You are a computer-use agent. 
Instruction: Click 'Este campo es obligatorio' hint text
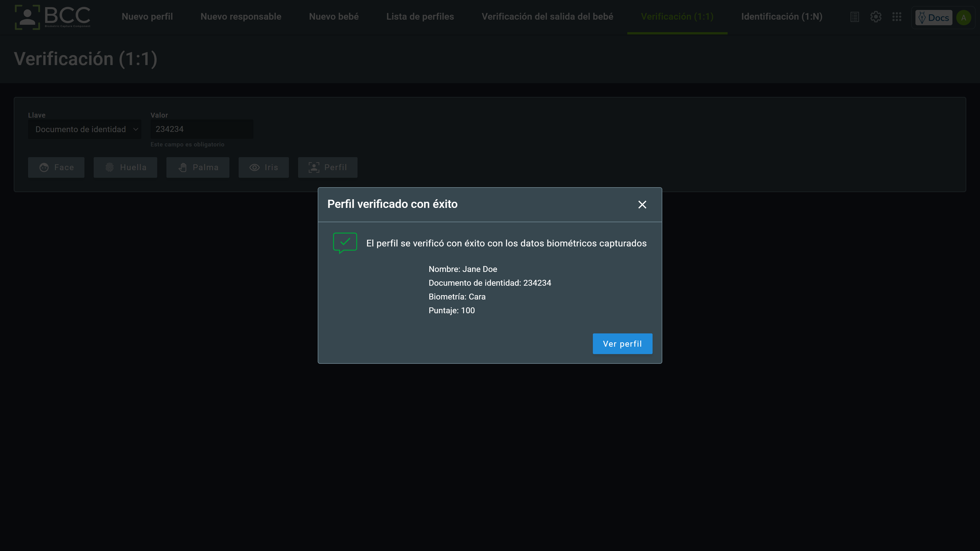[187, 144]
